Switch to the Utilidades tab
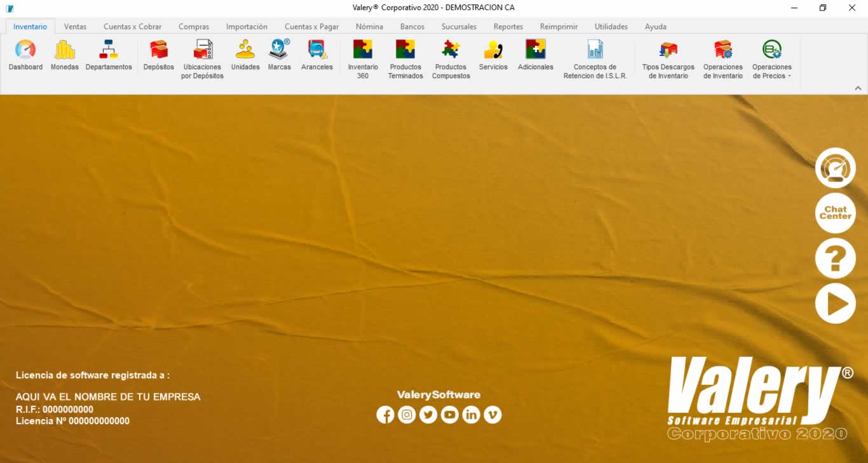This screenshot has width=868, height=463. 611,27
